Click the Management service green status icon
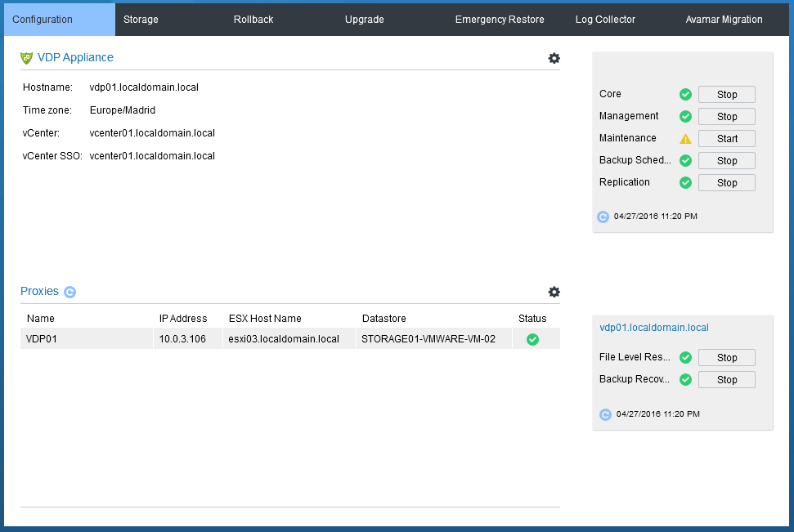 pyautogui.click(x=685, y=116)
